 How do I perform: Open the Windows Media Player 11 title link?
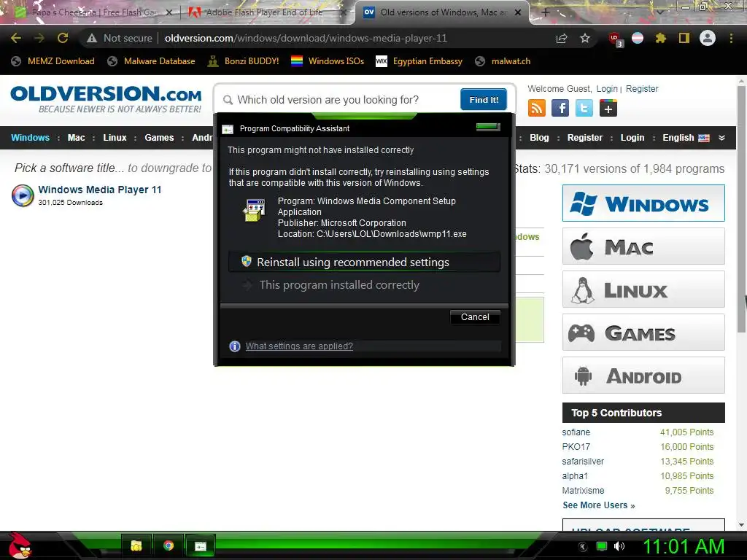(x=99, y=190)
